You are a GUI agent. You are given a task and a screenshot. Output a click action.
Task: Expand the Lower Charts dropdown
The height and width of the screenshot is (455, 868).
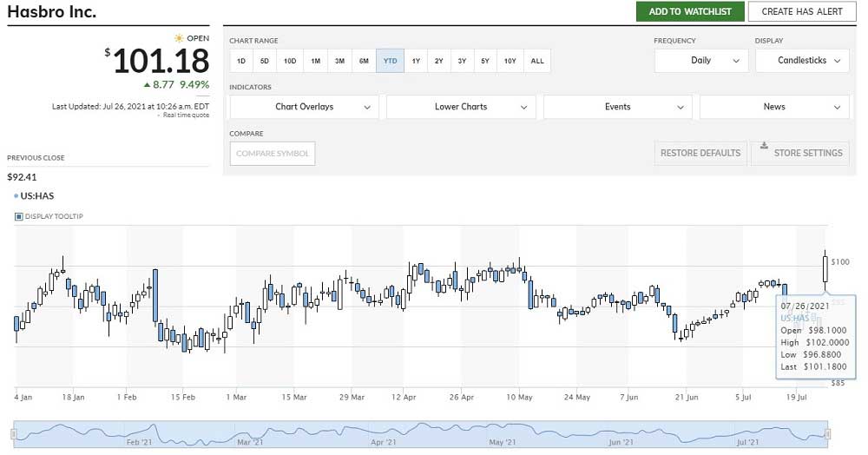click(x=461, y=107)
